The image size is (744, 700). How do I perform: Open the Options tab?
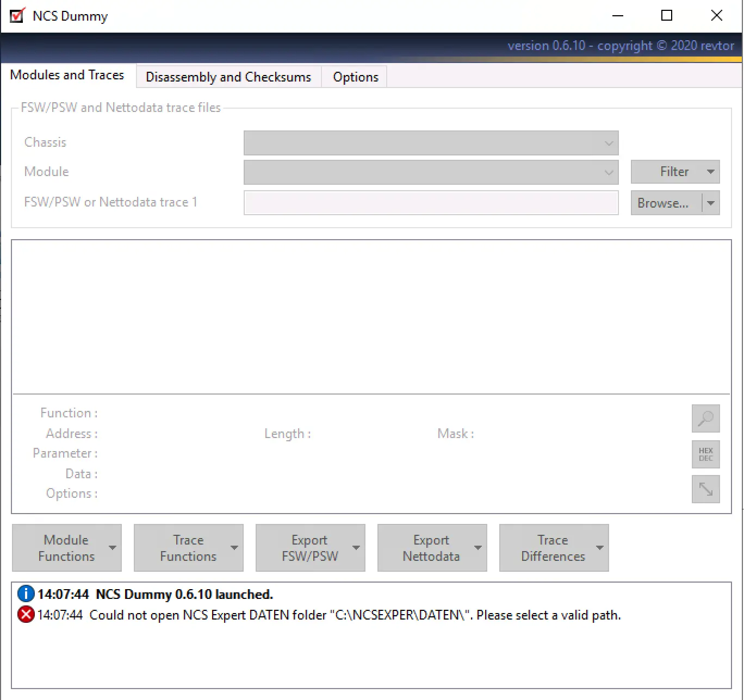[355, 77]
